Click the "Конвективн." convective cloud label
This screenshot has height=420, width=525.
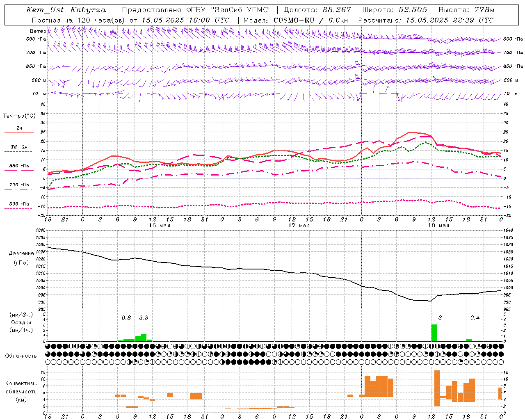(21, 383)
